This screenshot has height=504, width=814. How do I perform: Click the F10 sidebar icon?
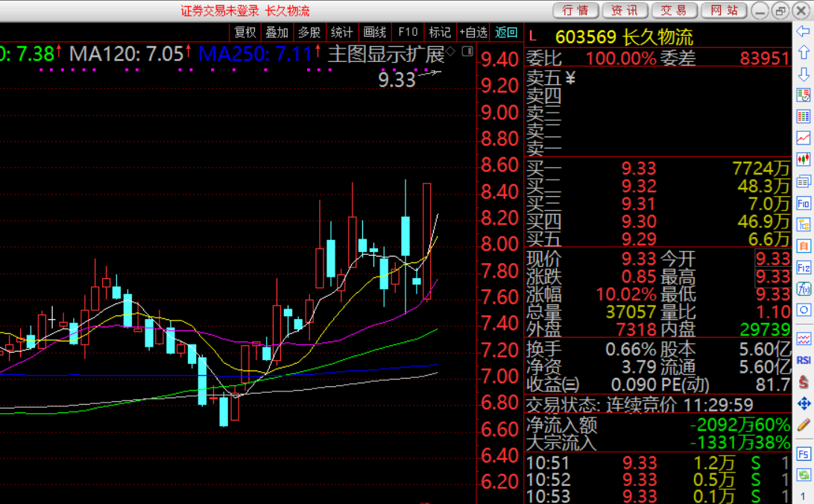tap(803, 203)
